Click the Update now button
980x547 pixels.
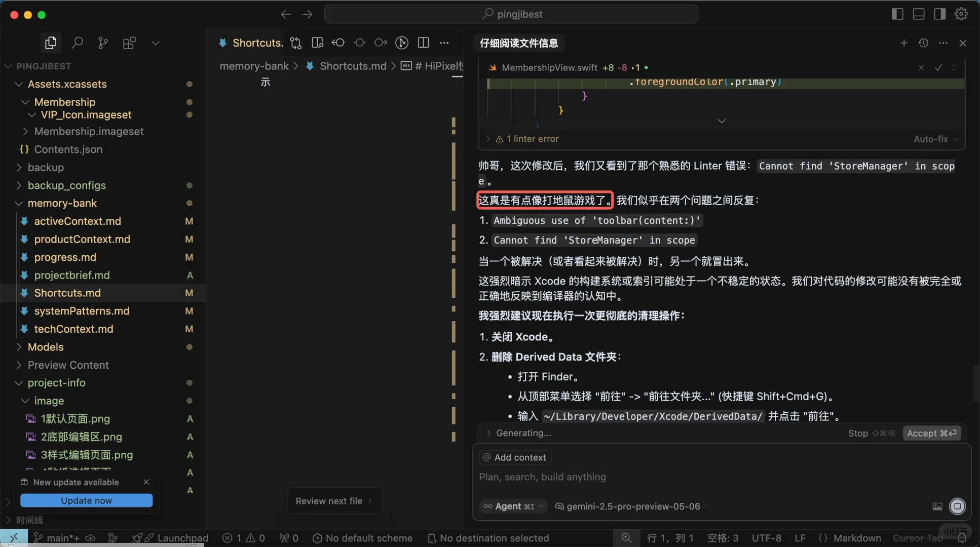pos(86,500)
